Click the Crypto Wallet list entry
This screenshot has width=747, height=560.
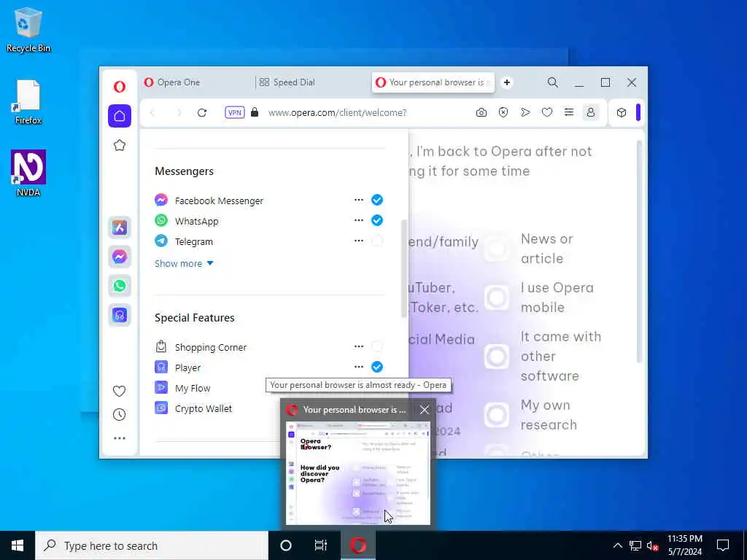point(203,408)
